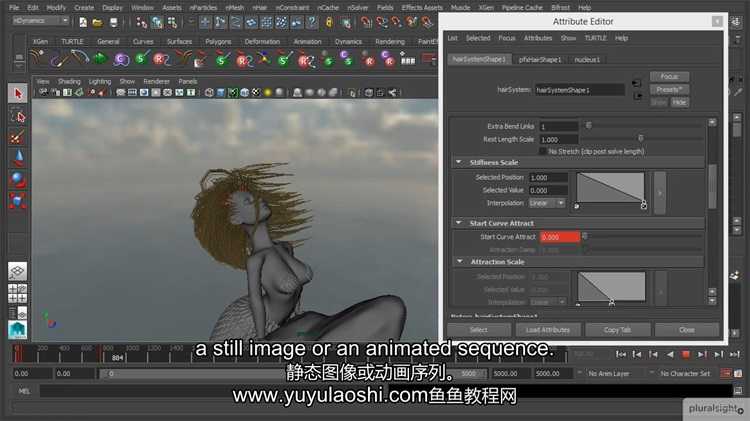750x421 pixels.
Task: Click the Select button in Attribute Editor
Action: [478, 330]
